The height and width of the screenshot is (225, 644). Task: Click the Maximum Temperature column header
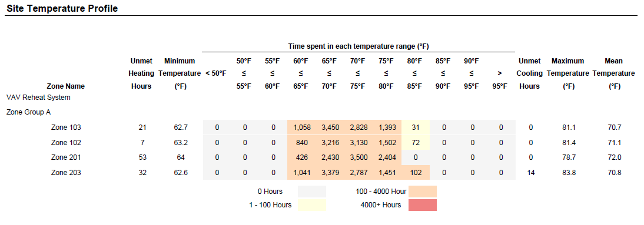coord(568,74)
